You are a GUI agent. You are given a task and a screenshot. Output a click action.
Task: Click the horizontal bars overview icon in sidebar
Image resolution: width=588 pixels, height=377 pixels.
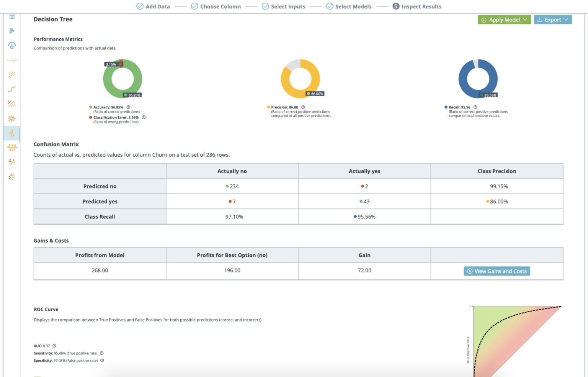point(12,31)
